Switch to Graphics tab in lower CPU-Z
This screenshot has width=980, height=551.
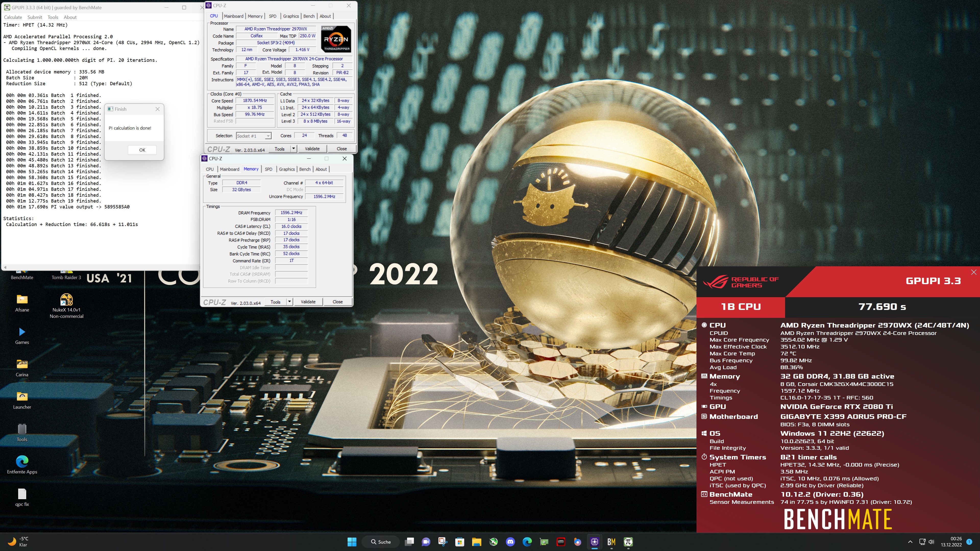click(x=286, y=169)
